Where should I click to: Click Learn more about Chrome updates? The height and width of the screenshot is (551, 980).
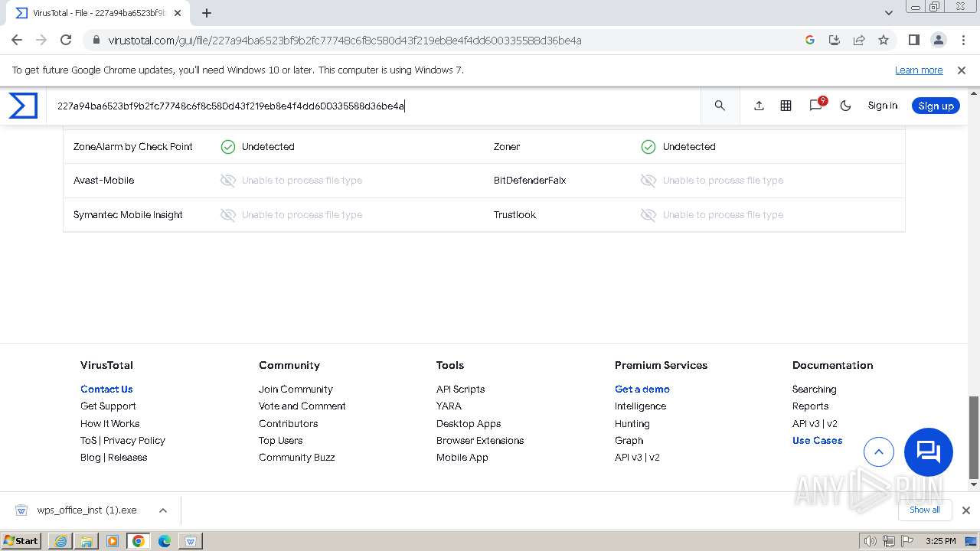919,70
